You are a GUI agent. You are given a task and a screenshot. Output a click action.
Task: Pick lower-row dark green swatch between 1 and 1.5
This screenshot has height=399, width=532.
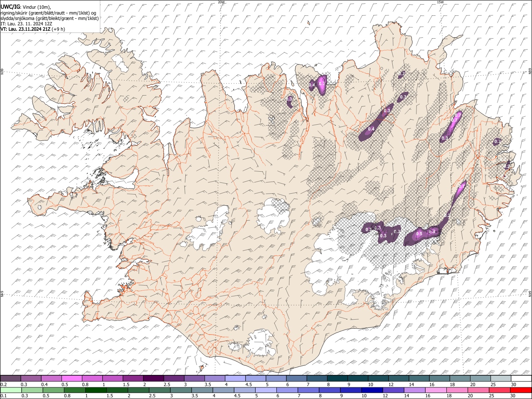96,390
